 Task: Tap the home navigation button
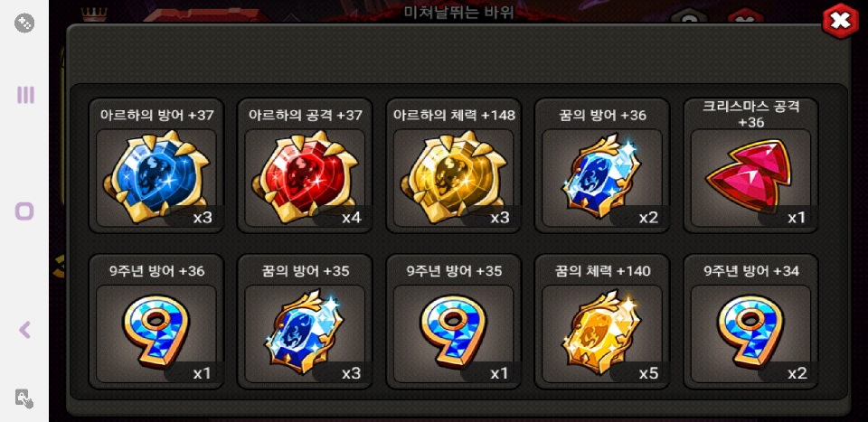[24, 211]
